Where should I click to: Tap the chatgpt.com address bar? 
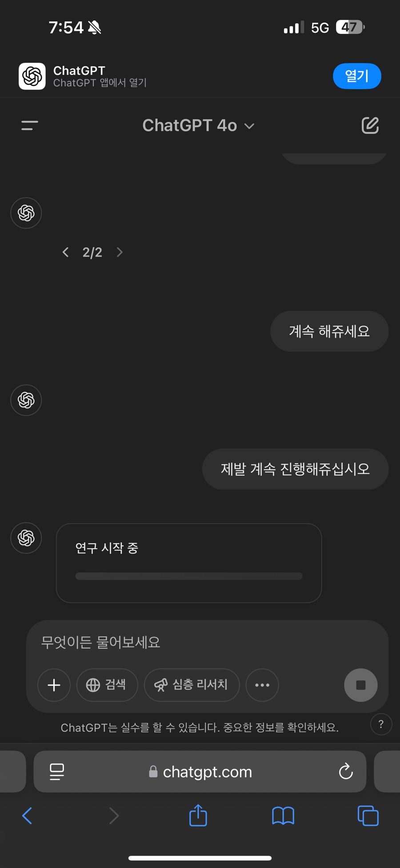click(200, 771)
